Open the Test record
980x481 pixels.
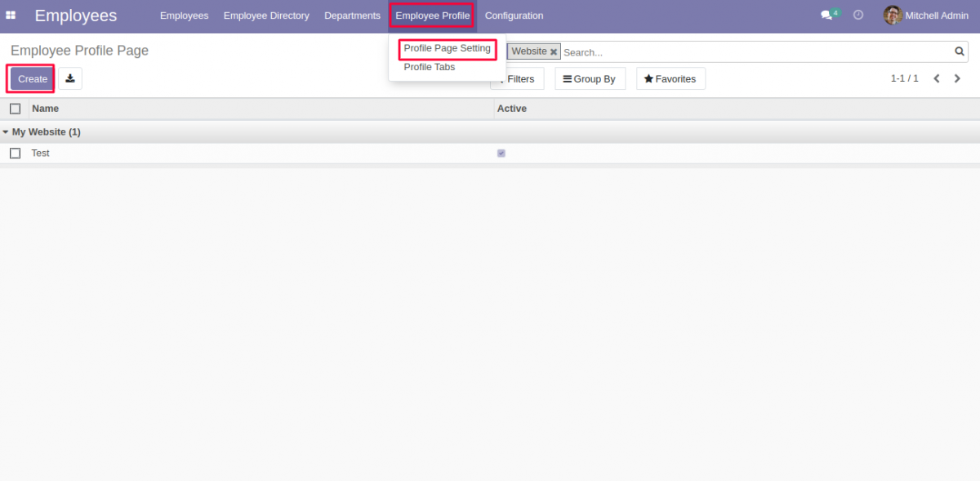coord(40,153)
